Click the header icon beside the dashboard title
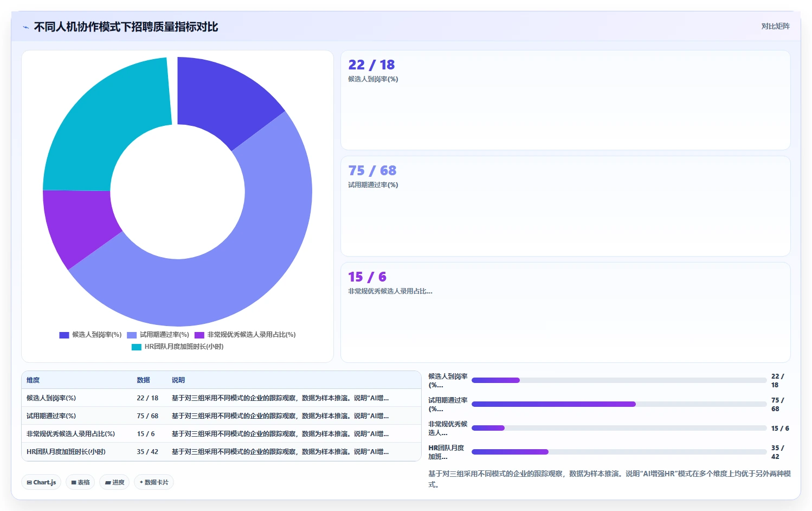This screenshot has height=511, width=812. (25, 27)
